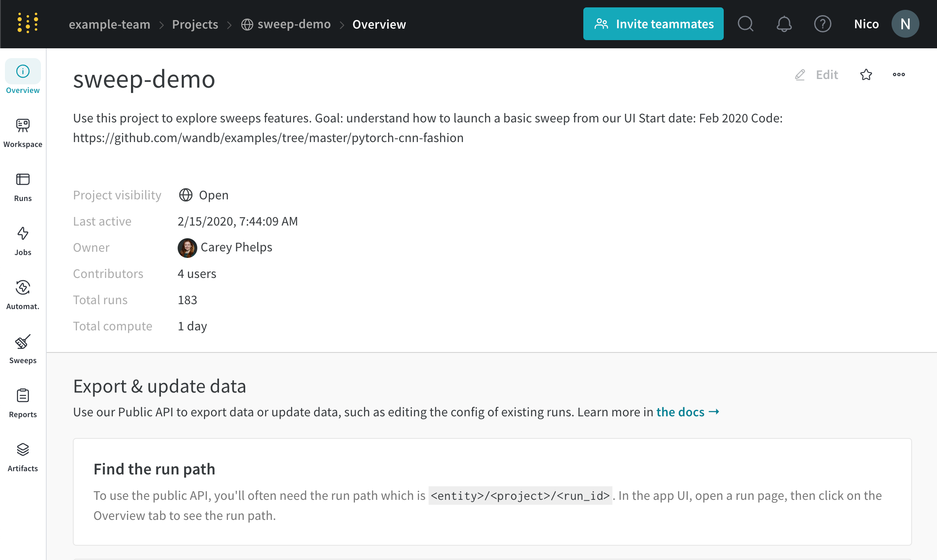Click the W&B dots logo
This screenshot has width=937, height=560.
pyautogui.click(x=27, y=23)
